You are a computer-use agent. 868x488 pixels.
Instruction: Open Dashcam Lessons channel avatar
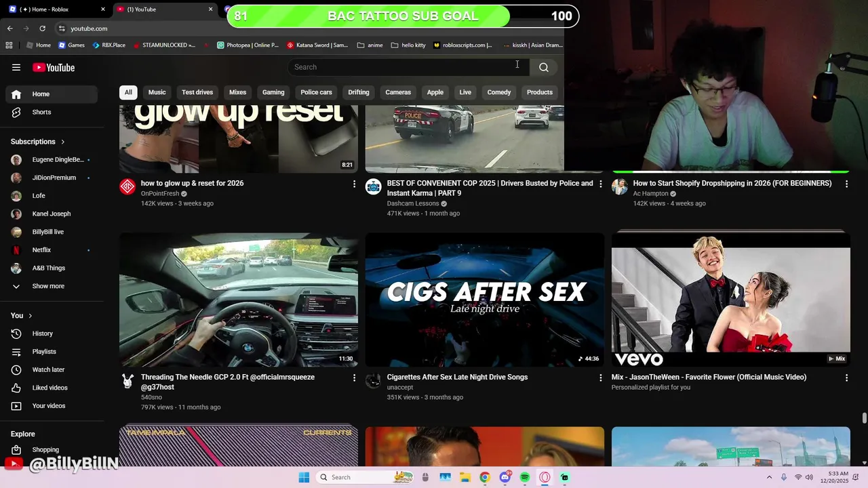[x=374, y=186]
